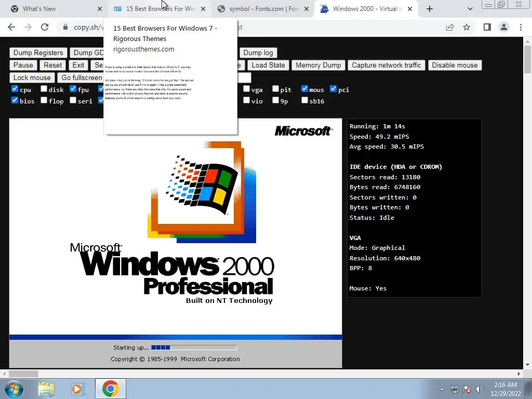Close the 15 Best Browsers tab
Screen dimensions: 532x399
[203, 9]
